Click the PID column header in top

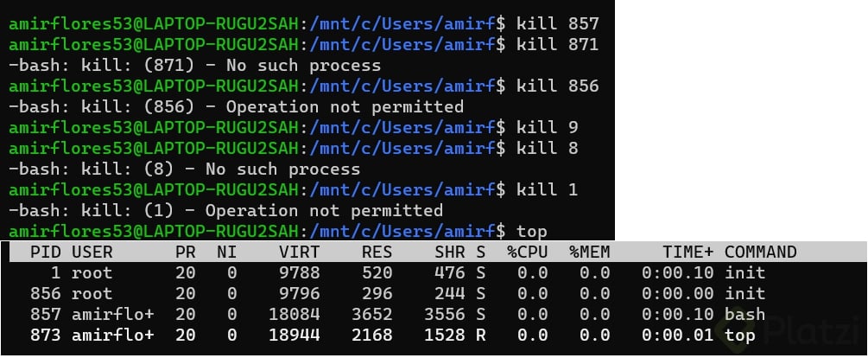44,253
